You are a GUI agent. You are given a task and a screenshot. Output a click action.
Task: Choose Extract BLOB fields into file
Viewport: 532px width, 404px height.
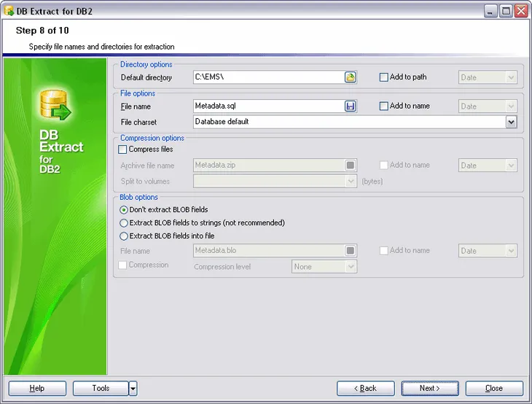(x=123, y=236)
